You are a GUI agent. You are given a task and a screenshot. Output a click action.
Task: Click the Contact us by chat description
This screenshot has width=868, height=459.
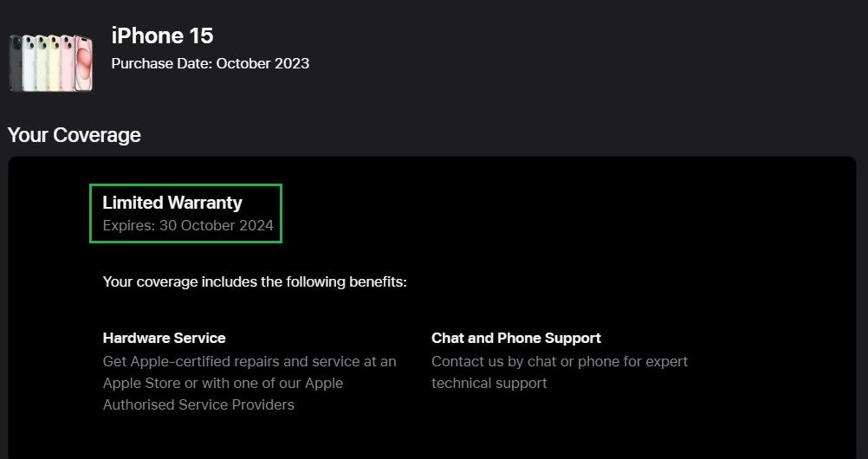tap(560, 372)
